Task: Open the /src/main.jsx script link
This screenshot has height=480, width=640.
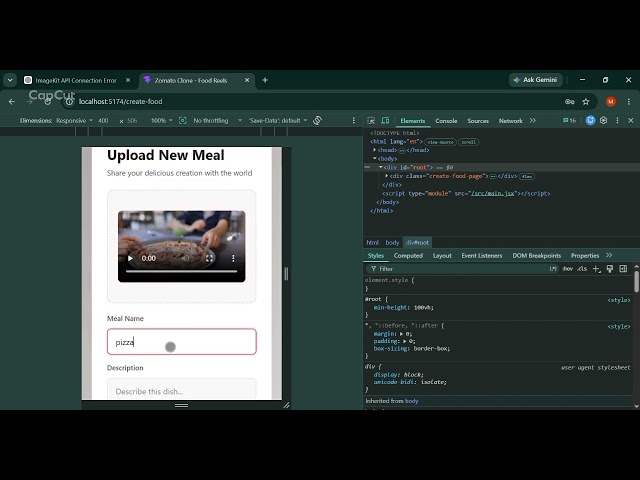Action: pyautogui.click(x=492, y=193)
